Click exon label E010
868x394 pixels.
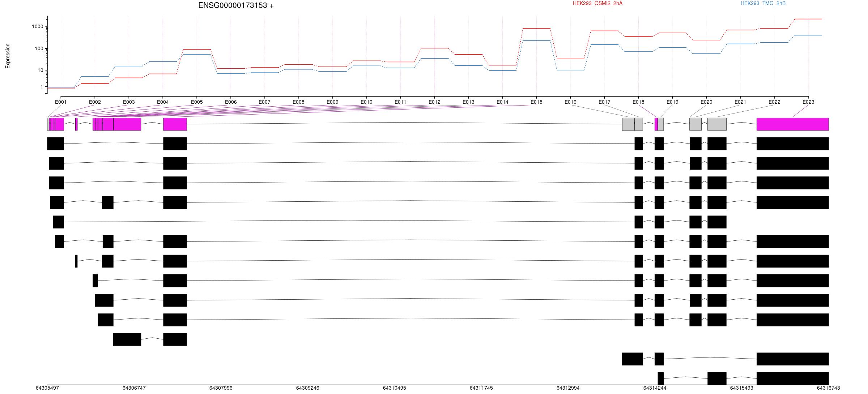click(366, 102)
